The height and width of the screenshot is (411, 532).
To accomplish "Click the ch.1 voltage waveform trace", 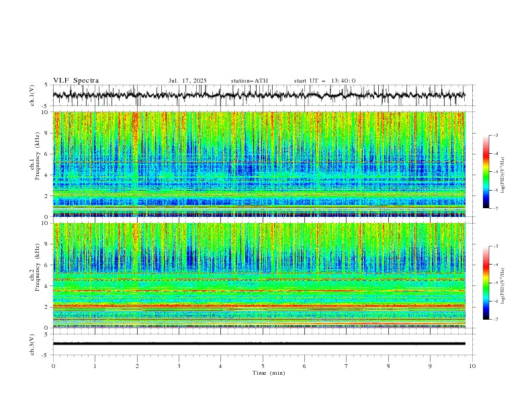I will [259, 95].
